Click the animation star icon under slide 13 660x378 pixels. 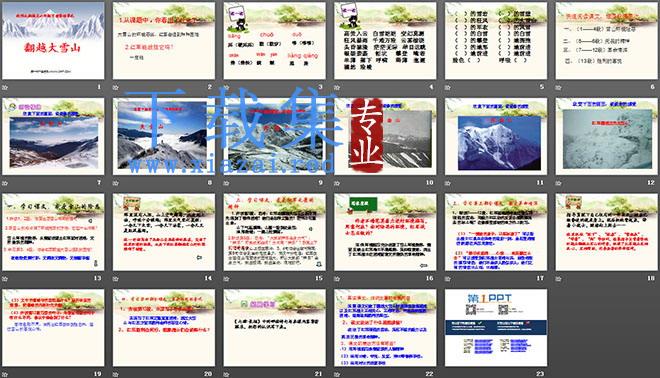pyautogui.click(x=5, y=279)
